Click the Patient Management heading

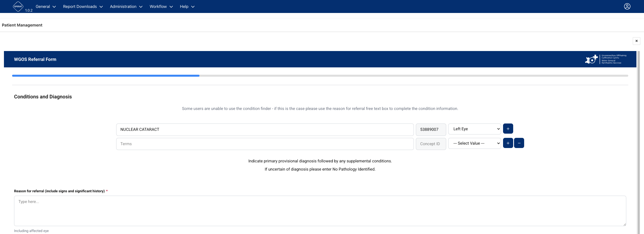point(22,25)
